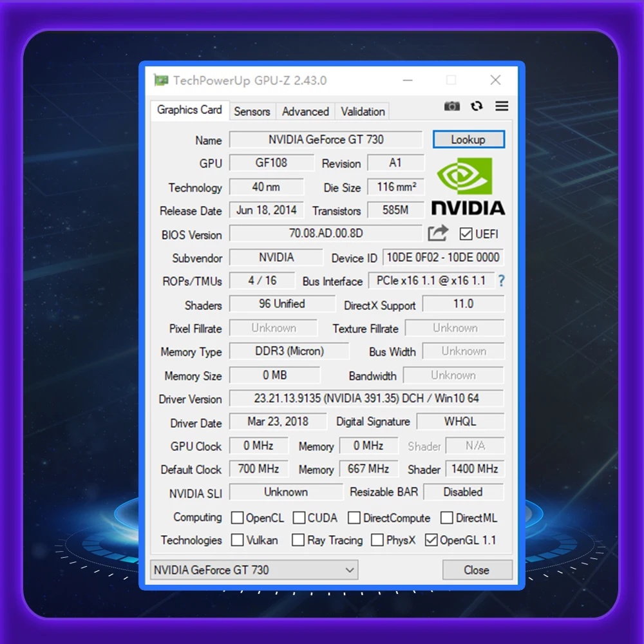This screenshot has width=644, height=644.
Task: Click the Lookup button
Action: [x=469, y=139]
